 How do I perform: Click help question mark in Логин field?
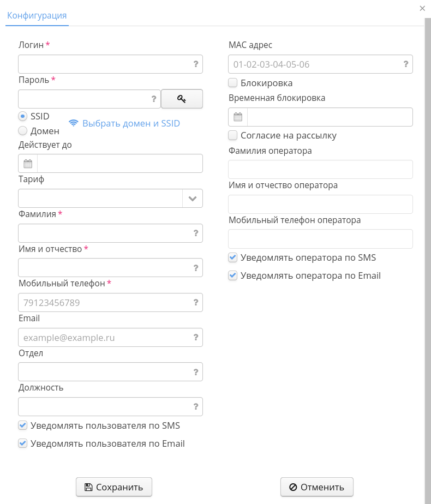[x=196, y=64]
